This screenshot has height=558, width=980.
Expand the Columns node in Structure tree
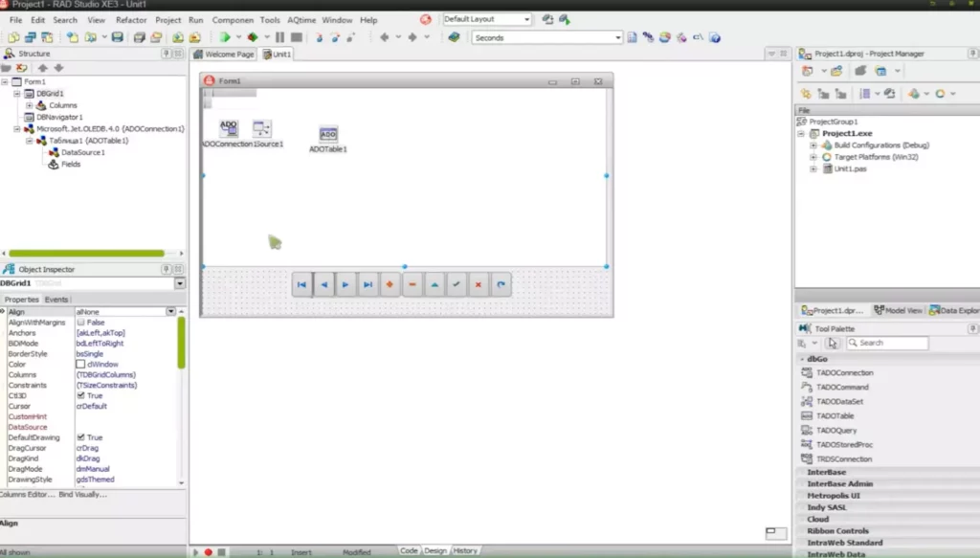coord(30,105)
